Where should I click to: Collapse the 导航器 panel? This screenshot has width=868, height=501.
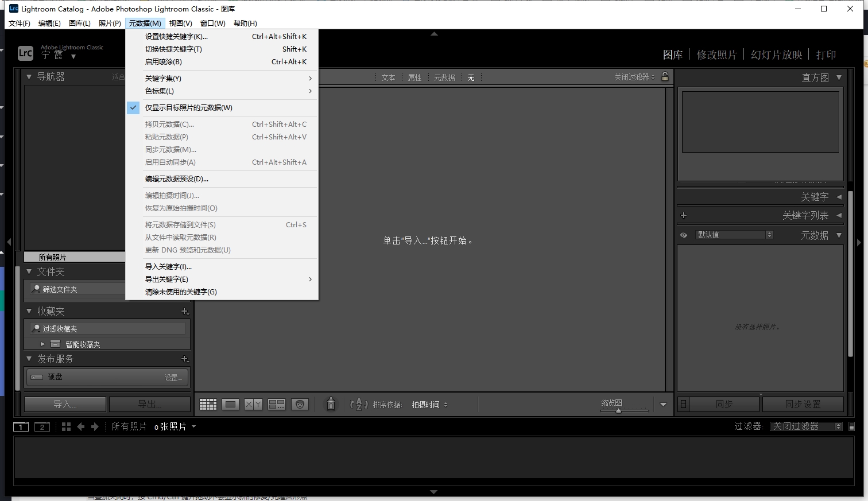coord(29,76)
